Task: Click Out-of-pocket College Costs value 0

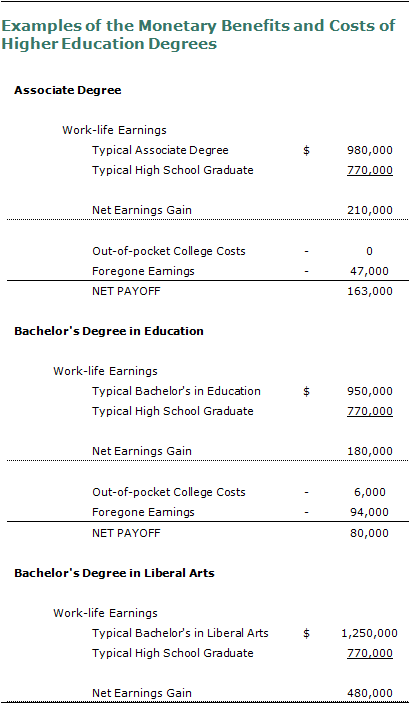Action: 369,251
